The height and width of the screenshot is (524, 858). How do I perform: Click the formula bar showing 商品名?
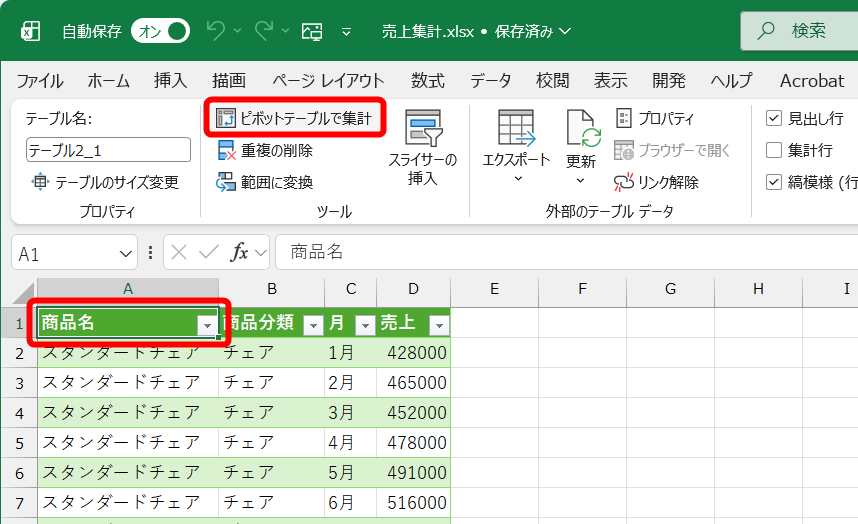(x=566, y=252)
